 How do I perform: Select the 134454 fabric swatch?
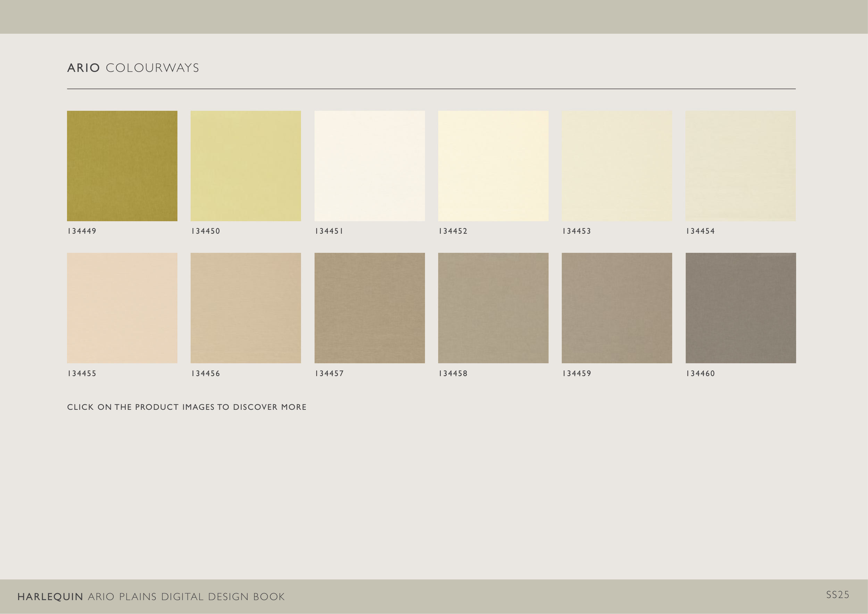point(740,166)
